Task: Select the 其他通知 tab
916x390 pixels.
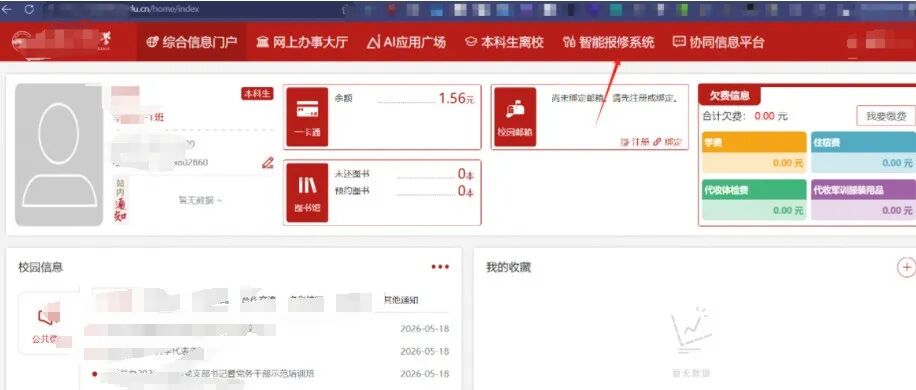Action: pos(401,300)
